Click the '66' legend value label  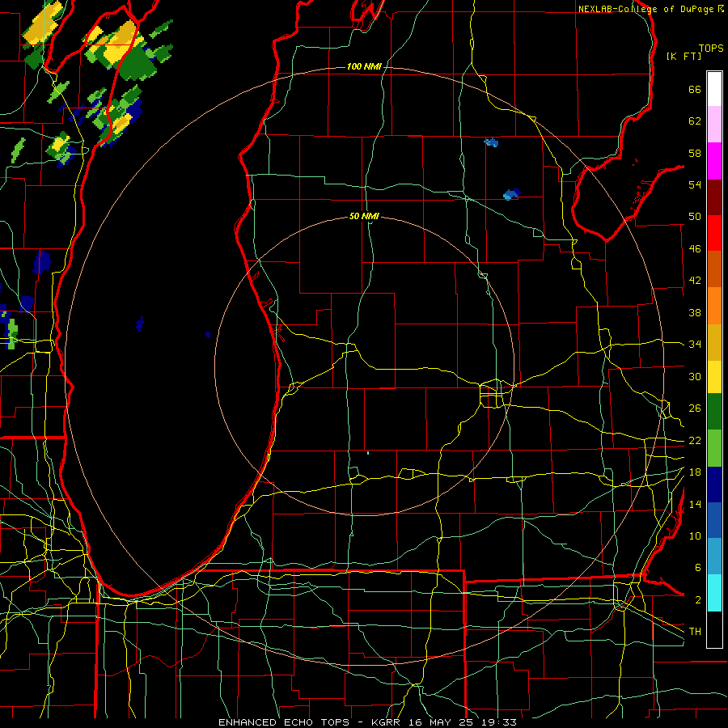(695, 90)
